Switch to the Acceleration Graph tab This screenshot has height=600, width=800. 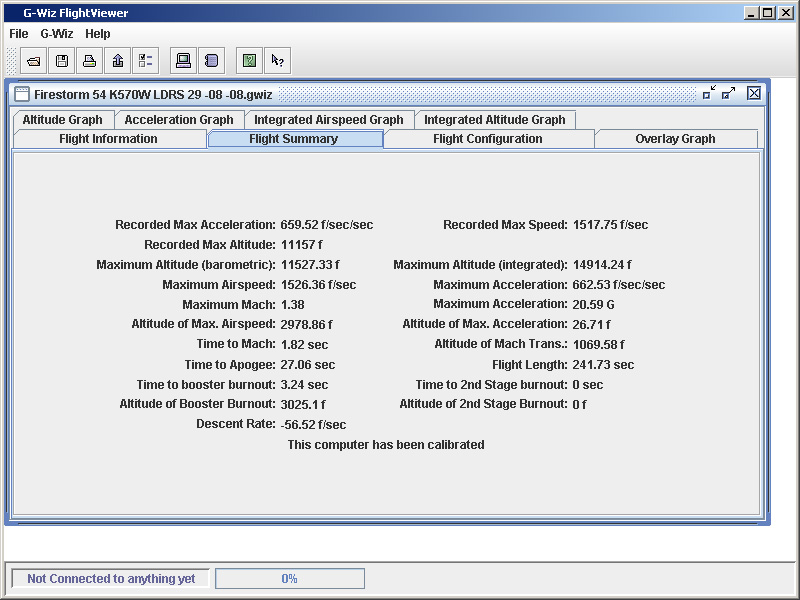pos(179,119)
